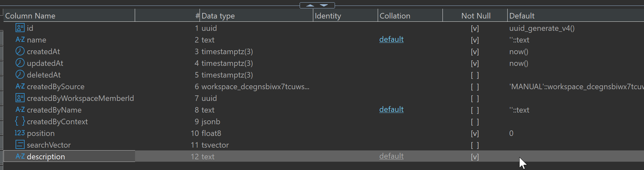Toggle Not Null checkbox for deletedAt
Image resolution: width=644 pixels, height=170 pixels.
[475, 75]
